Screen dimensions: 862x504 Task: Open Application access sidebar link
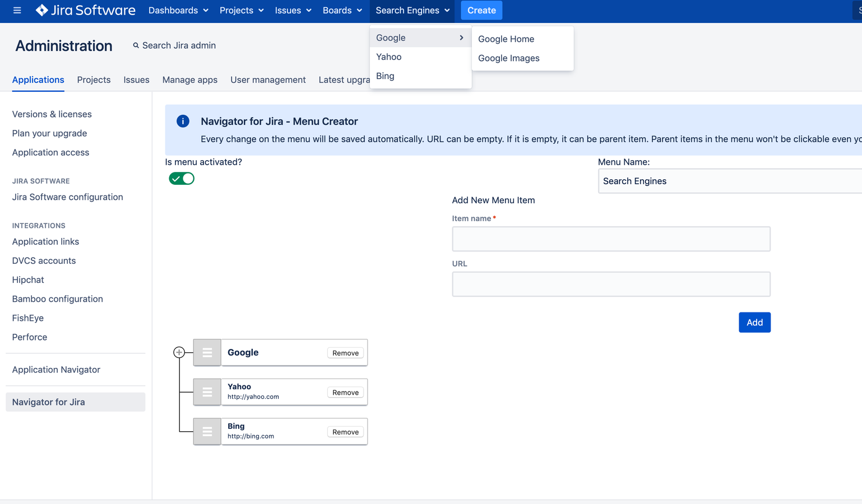coord(50,152)
